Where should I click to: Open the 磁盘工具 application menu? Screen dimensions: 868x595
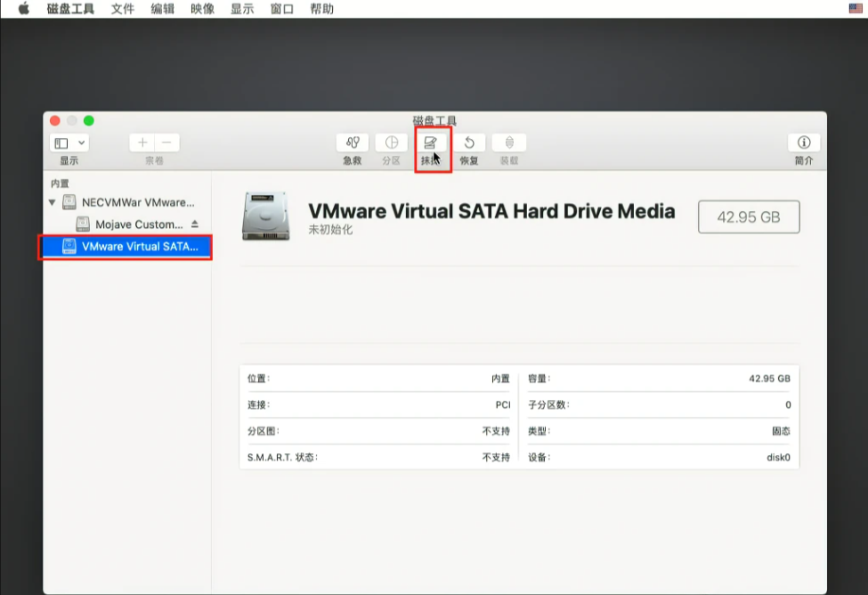[70, 9]
